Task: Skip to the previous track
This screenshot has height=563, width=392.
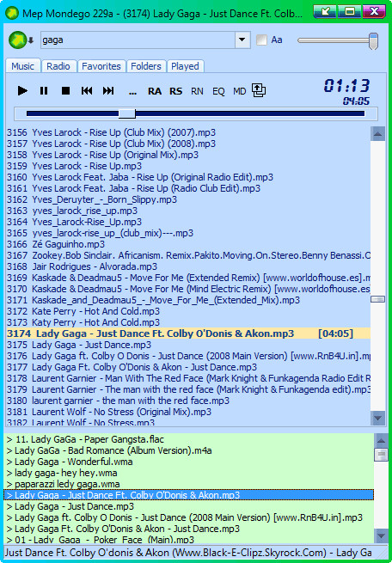Action: coord(87,91)
